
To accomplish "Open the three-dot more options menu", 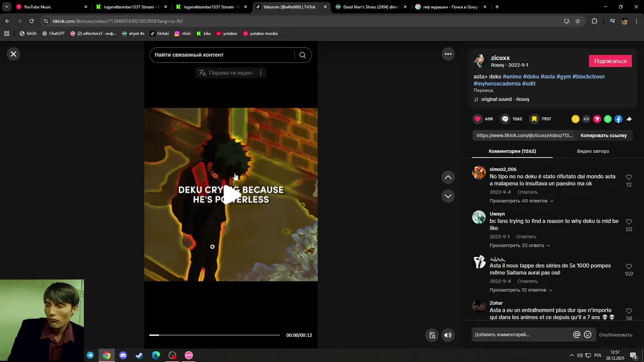I will (448, 54).
